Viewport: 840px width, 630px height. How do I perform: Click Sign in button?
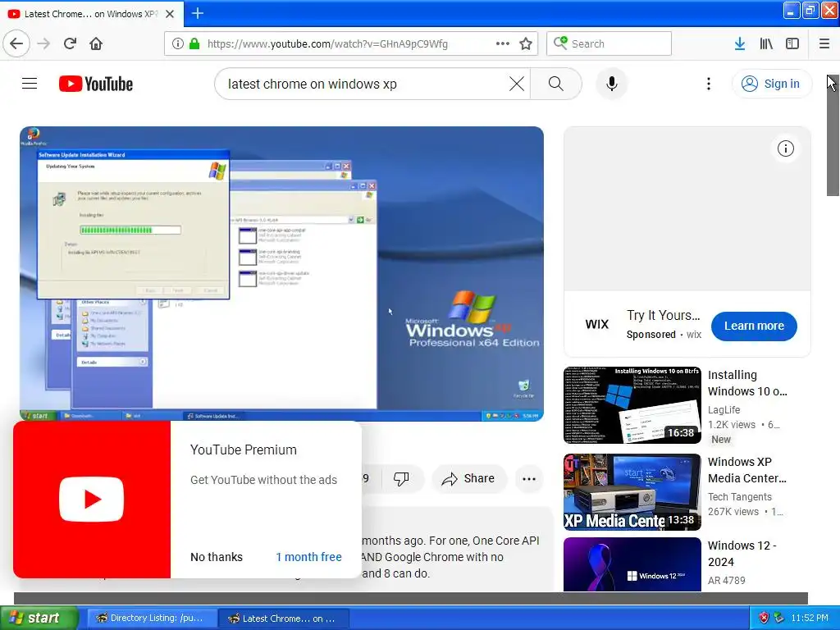pyautogui.click(x=771, y=84)
